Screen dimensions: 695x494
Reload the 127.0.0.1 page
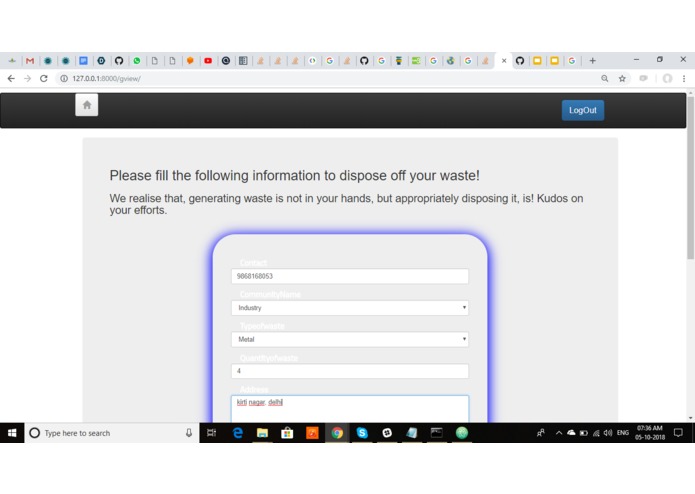pos(43,78)
